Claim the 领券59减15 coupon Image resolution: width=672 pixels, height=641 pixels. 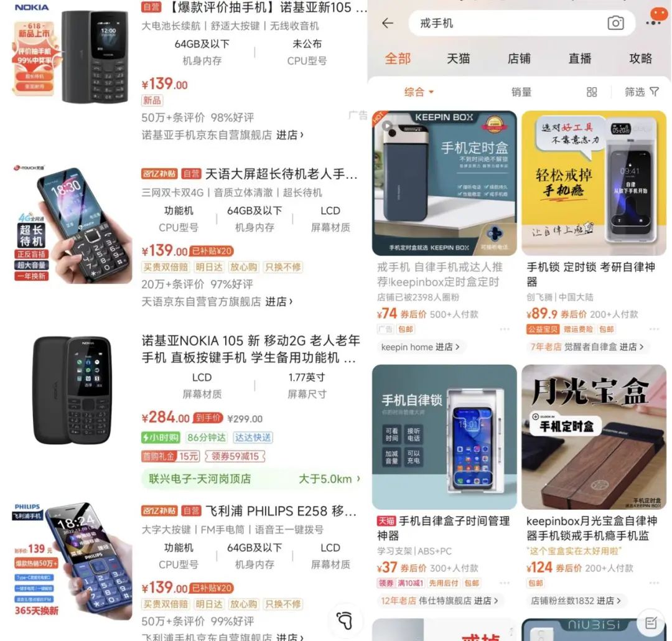[x=235, y=456]
